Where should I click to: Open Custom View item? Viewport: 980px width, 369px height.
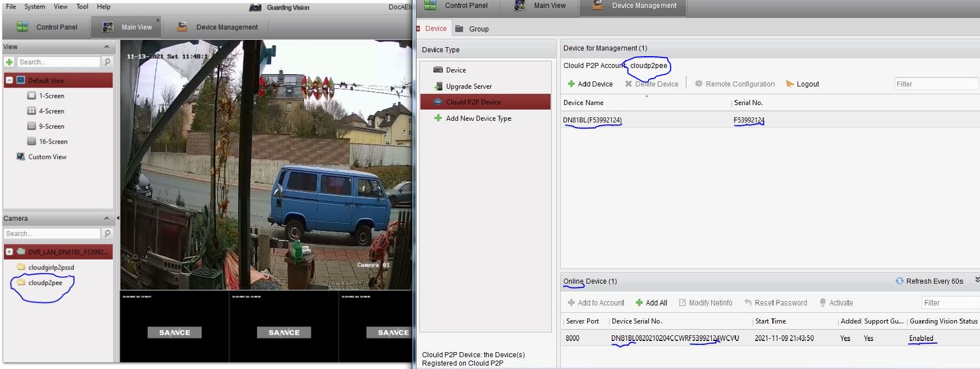click(x=42, y=157)
